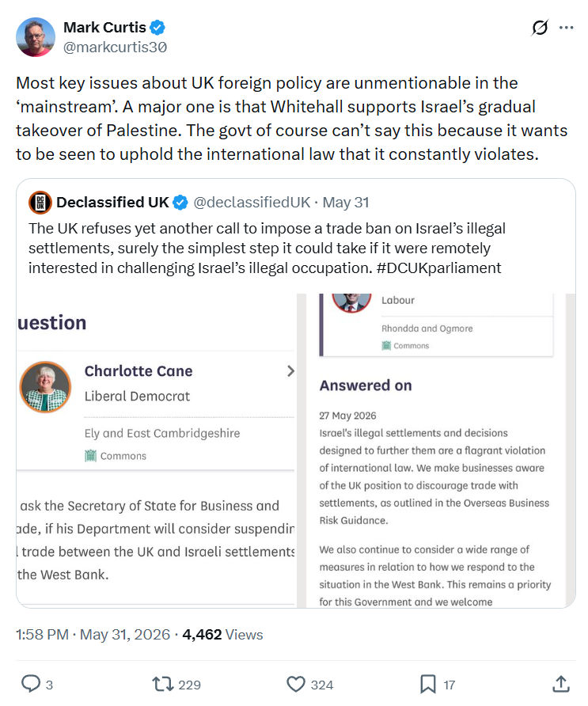The height and width of the screenshot is (706, 588).
Task: Click the 4,462 Views count
Action: pyautogui.click(x=222, y=635)
